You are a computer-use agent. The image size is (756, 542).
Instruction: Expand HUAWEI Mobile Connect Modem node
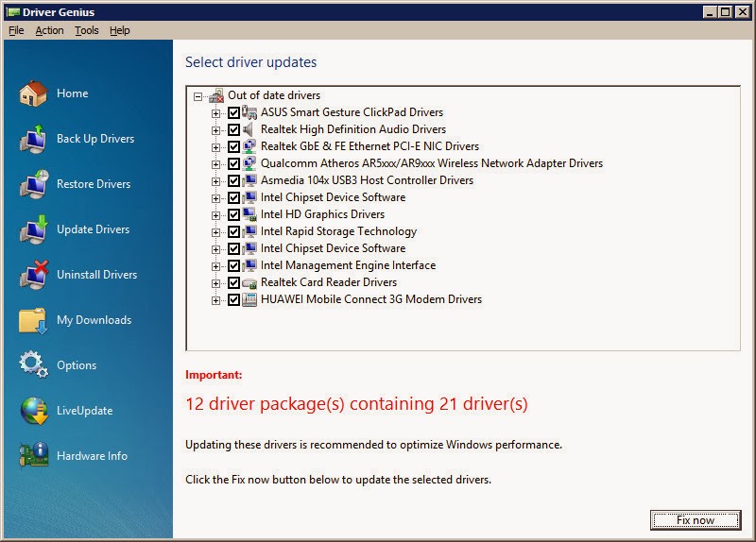215,300
